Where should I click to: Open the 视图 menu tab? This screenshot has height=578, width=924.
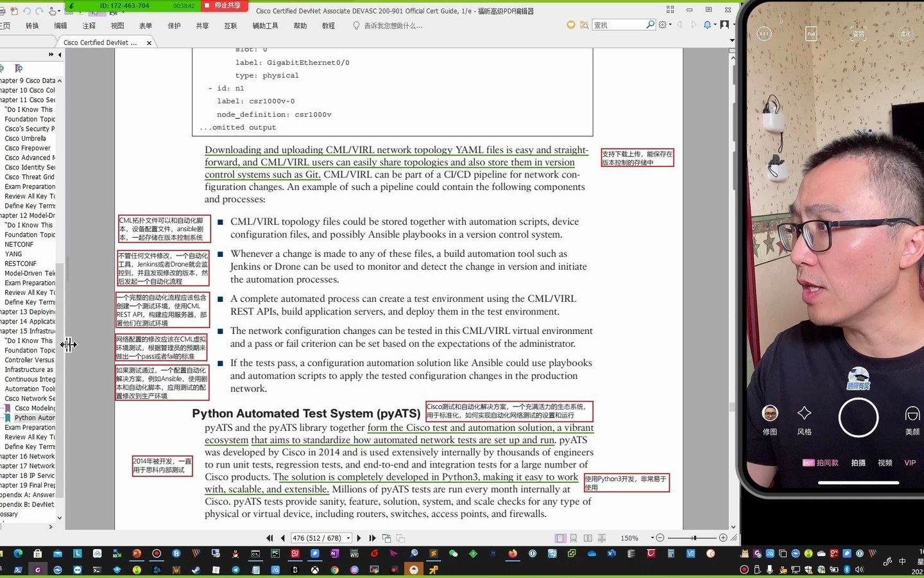tap(117, 26)
